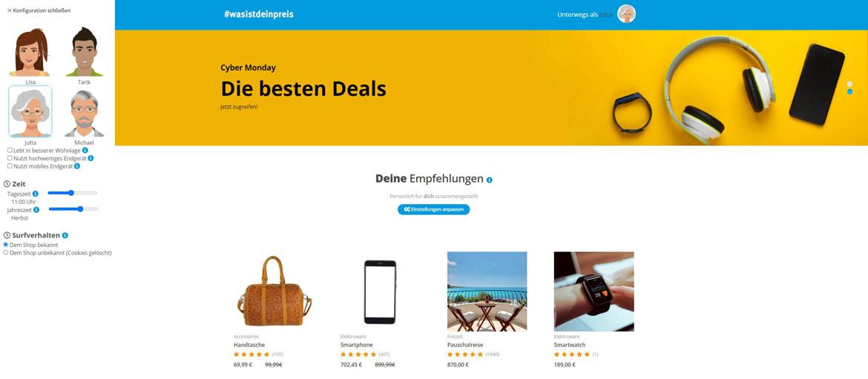Select the Jutta persona avatar
This screenshot has height=379, width=868.
30,112
